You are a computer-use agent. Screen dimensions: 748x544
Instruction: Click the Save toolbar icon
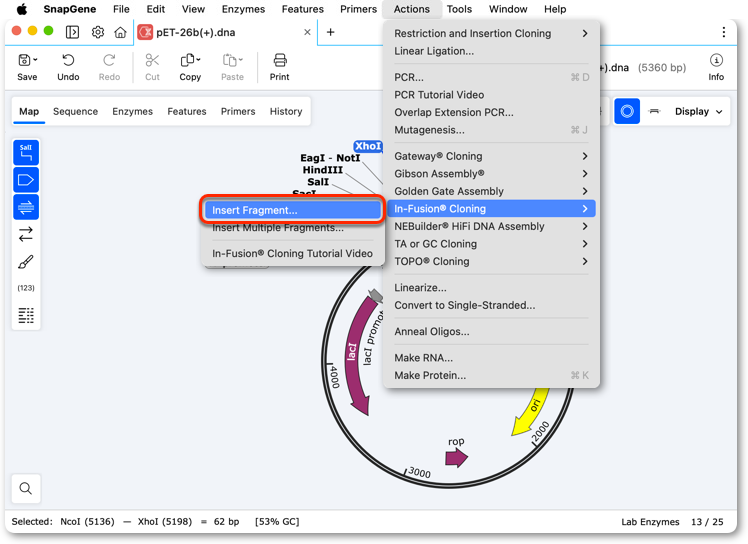click(27, 67)
